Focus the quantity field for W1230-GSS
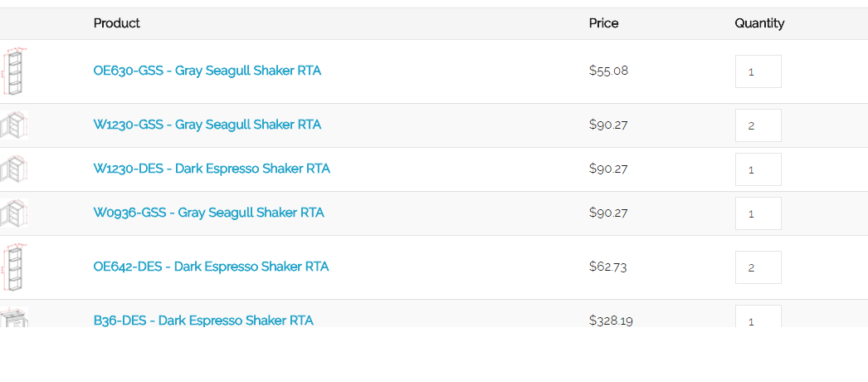The image size is (868, 382). coord(758,125)
